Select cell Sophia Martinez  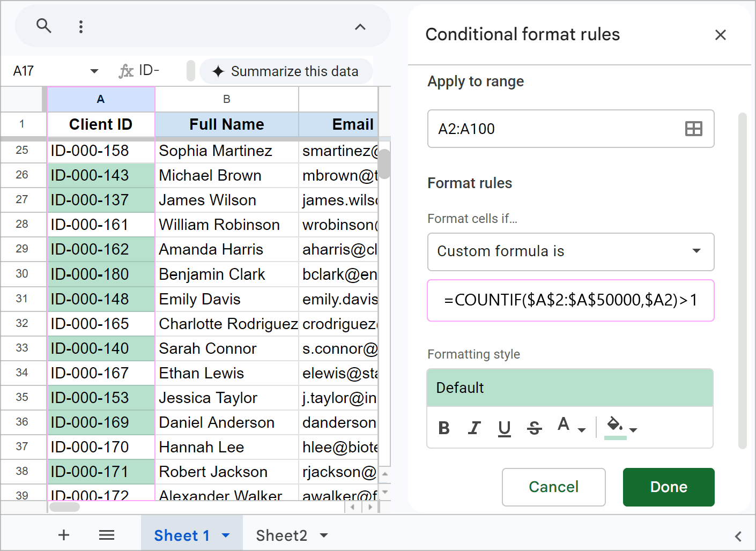click(x=227, y=151)
